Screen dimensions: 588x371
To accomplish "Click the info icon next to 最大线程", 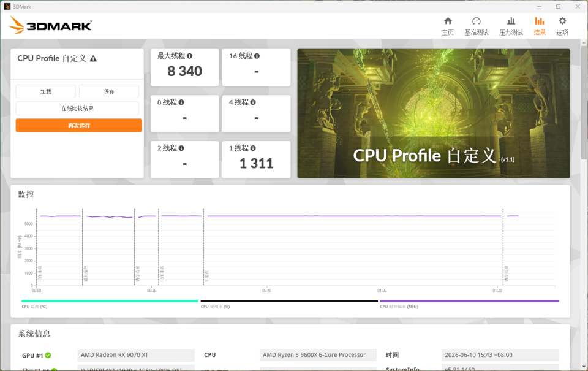I will 189,56.
